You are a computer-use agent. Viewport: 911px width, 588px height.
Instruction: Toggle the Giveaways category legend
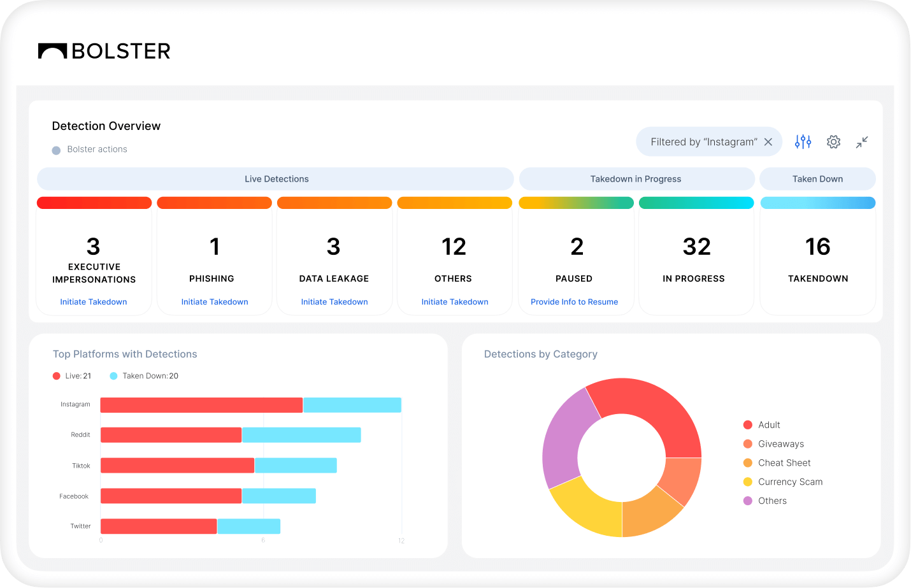[x=748, y=444]
